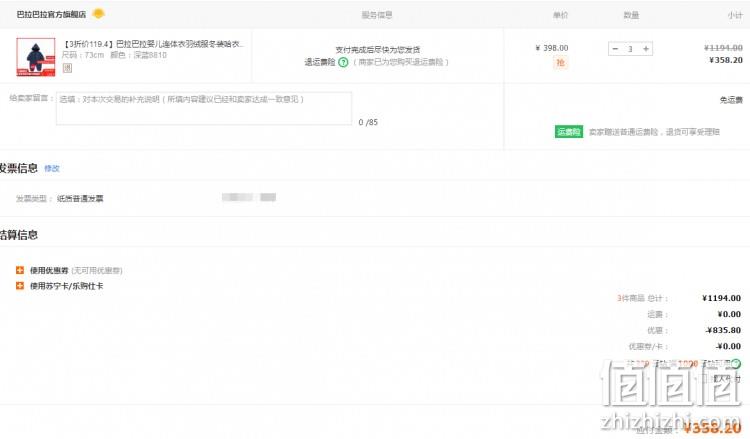Click the green help icon next to 退运费险
Viewport: 750px width, 439px height.
point(343,62)
